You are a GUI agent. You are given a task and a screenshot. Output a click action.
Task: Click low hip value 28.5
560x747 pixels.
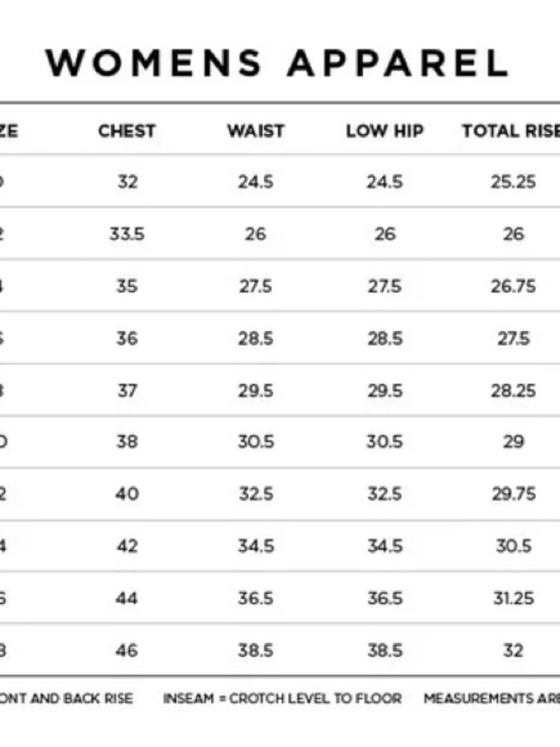point(385,338)
